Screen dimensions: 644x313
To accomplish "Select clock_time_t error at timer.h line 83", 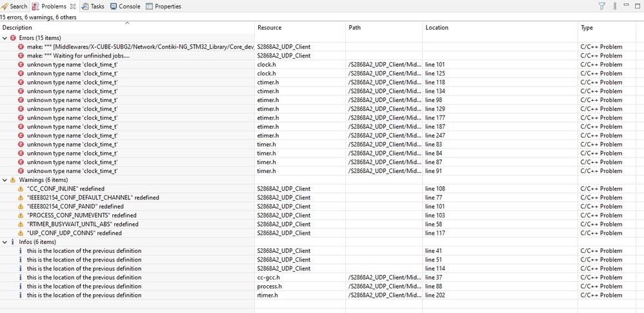I will pos(72,144).
